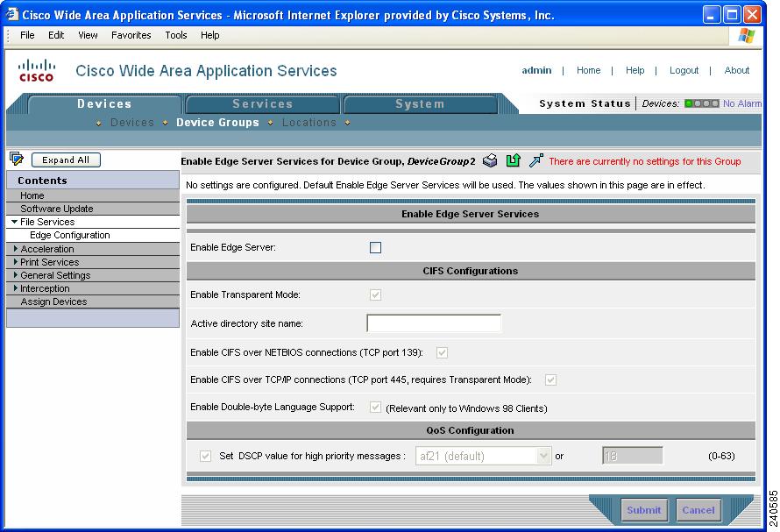Go to the Home link in header

[588, 70]
